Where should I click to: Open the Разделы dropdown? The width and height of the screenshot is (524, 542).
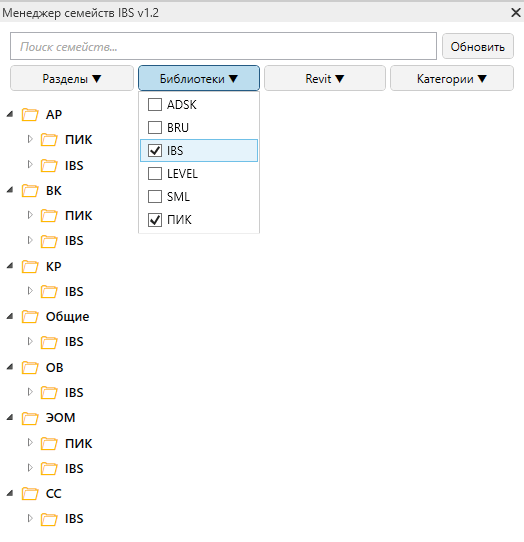[72, 78]
